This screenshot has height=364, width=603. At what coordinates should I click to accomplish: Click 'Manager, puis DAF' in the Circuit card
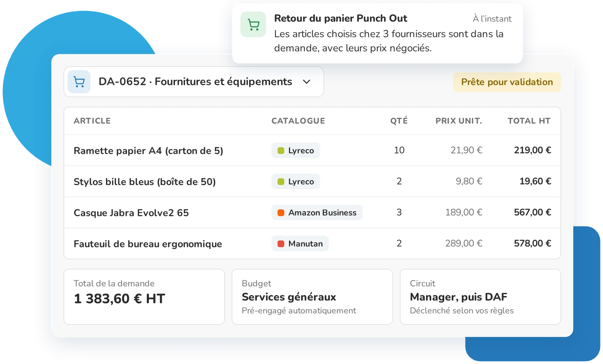(x=459, y=297)
